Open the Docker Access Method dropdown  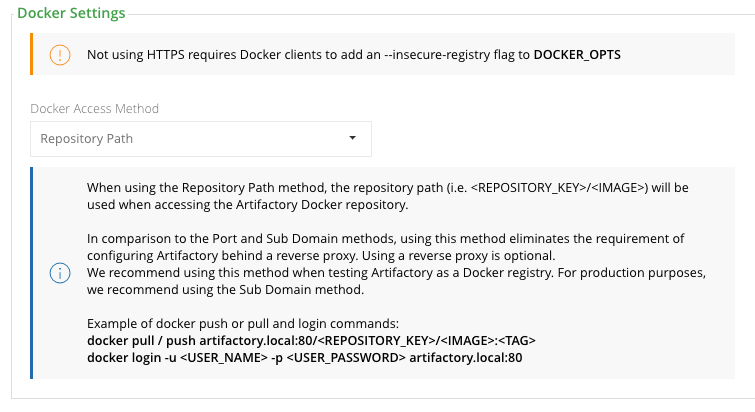coord(201,139)
